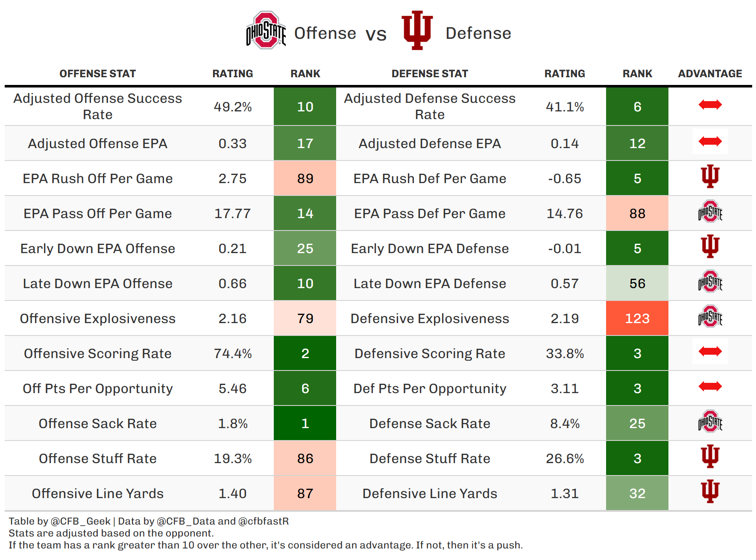Screen dimensions: 756x560
Task: Click Indiana logo in Defensive Line Yards row
Action: click(x=710, y=491)
